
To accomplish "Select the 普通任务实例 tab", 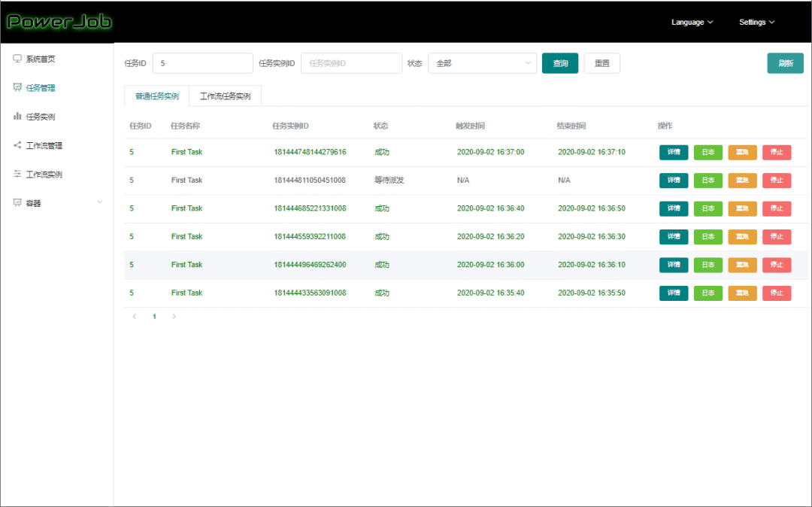I will coord(156,96).
